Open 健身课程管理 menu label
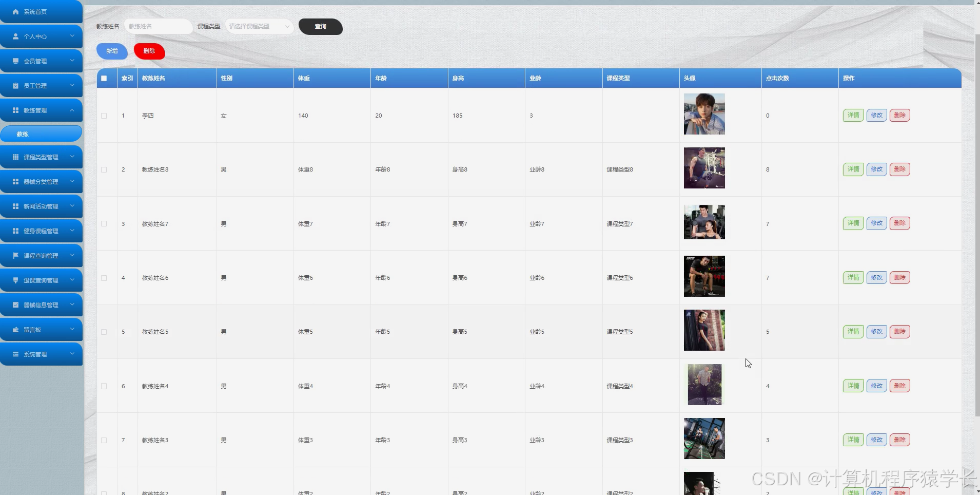Screen dimensions: 980x495 [x=41, y=231]
